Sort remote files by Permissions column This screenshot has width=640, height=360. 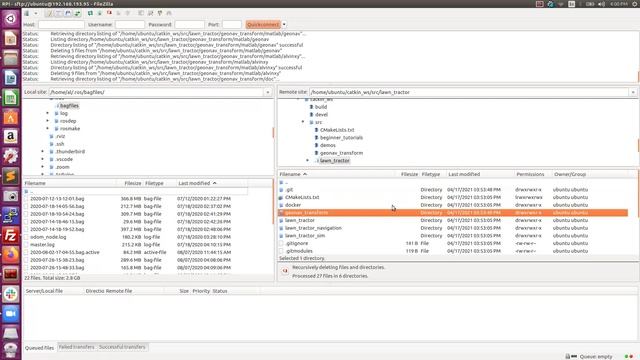tap(530, 174)
